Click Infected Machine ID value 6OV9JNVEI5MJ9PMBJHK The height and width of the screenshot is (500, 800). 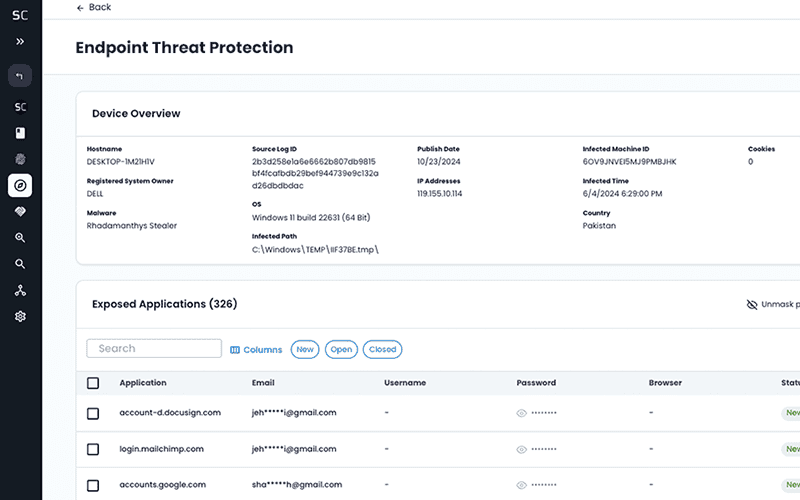coord(630,162)
